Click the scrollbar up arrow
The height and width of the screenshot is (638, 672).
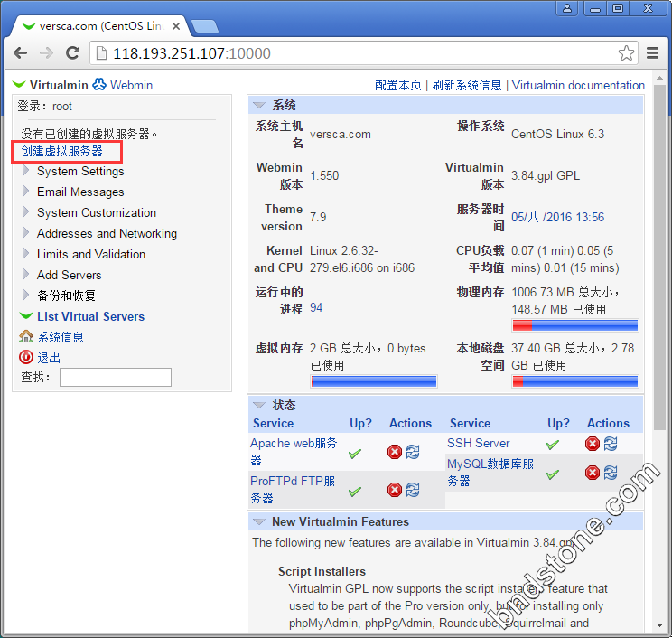click(659, 78)
